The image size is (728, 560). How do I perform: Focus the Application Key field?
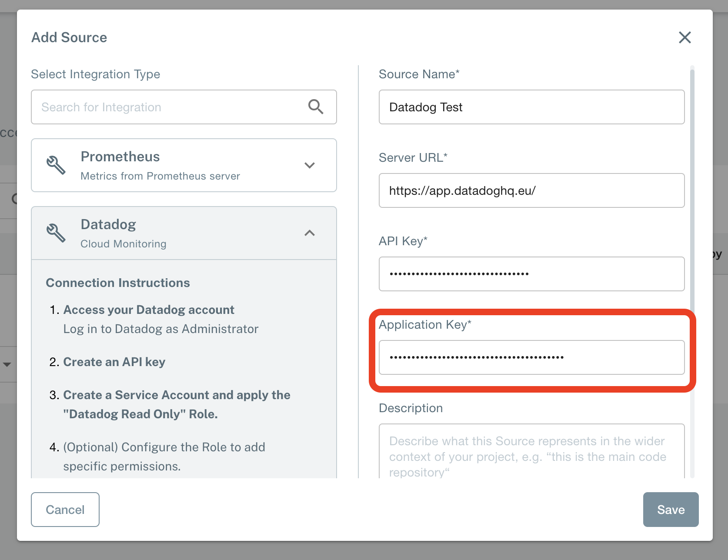[x=531, y=357]
